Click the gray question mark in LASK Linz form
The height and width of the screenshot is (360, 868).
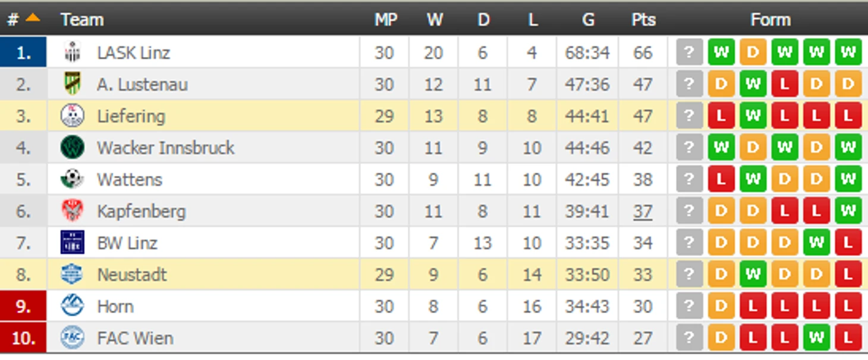tap(690, 52)
